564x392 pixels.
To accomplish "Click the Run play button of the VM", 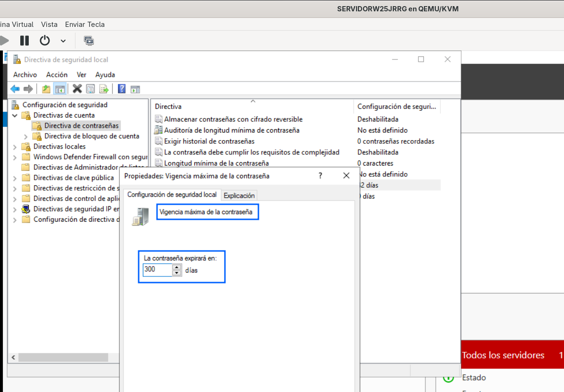I will coord(4,41).
